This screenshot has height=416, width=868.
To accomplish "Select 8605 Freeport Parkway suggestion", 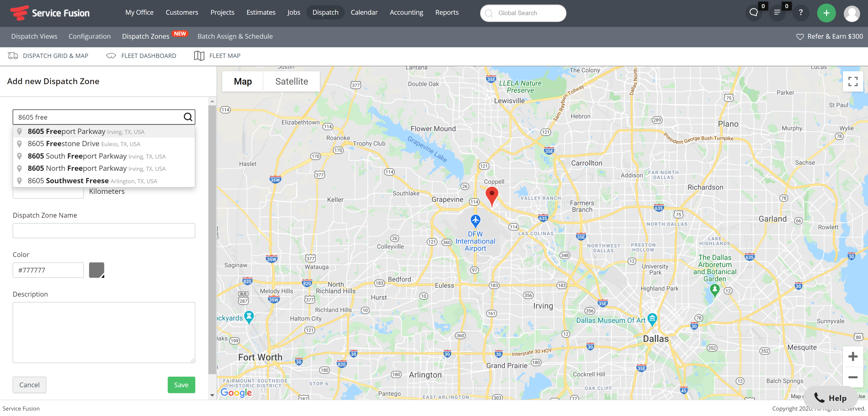I will coord(104,131).
